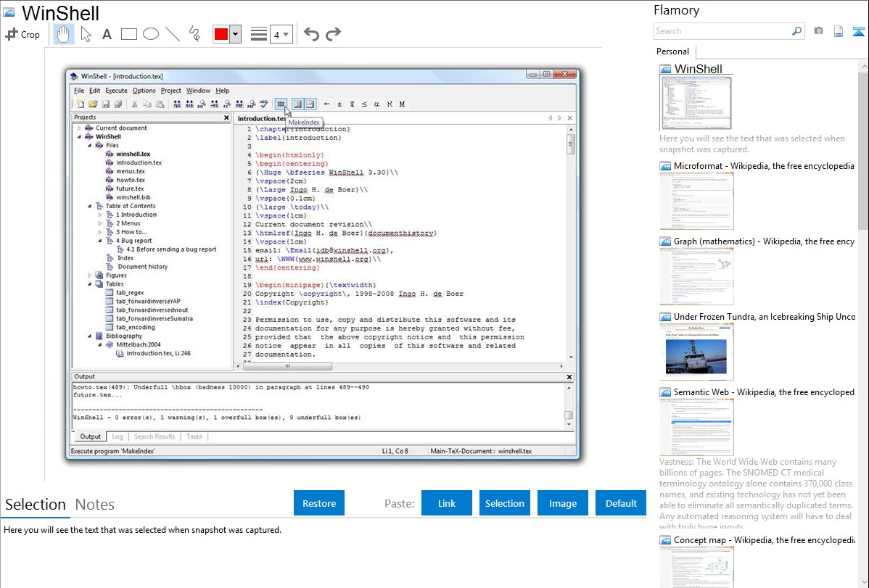Screen dimensions: 869x588
Task: Click the magnifier search icon
Action: [797, 31]
